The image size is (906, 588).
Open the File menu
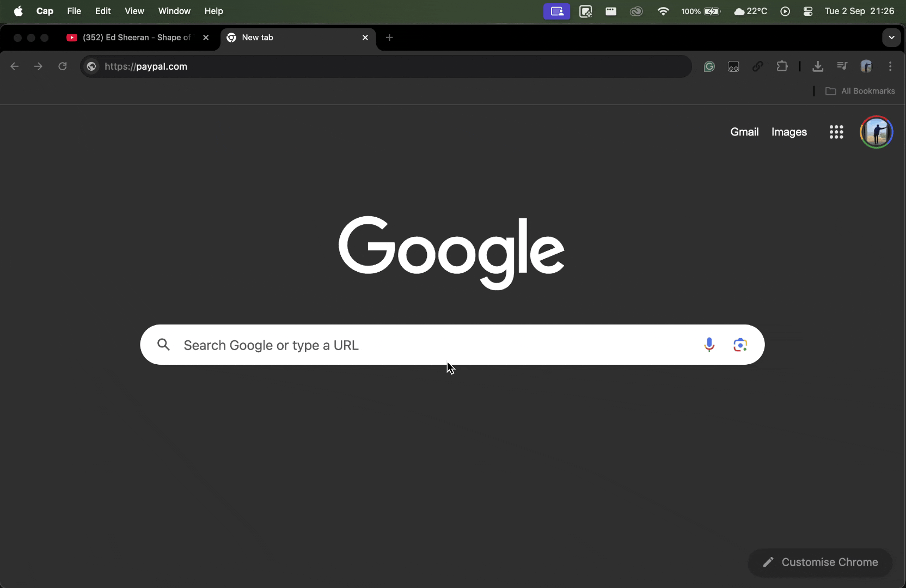tap(74, 11)
